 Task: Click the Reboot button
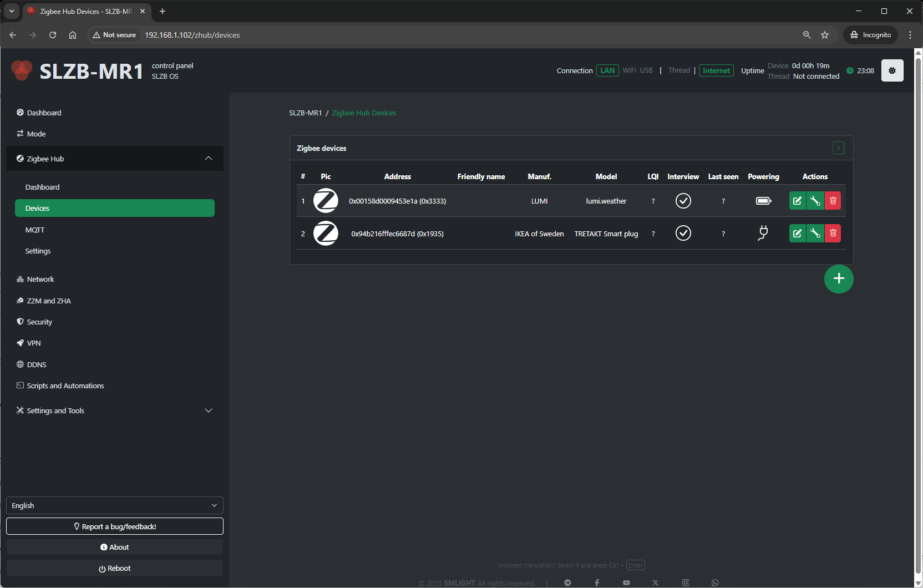[114, 568]
